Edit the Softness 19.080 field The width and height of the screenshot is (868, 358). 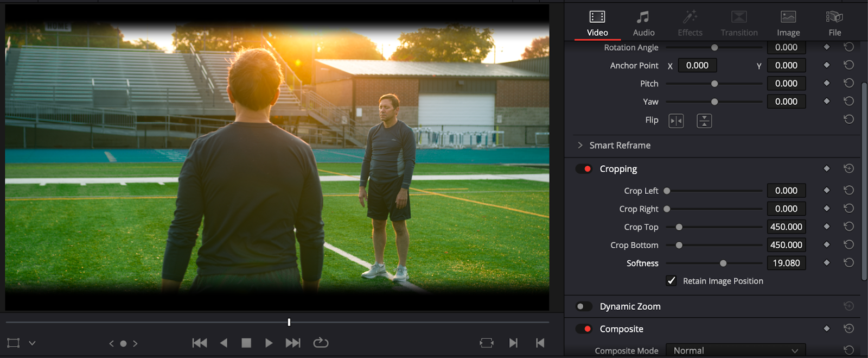pos(786,263)
